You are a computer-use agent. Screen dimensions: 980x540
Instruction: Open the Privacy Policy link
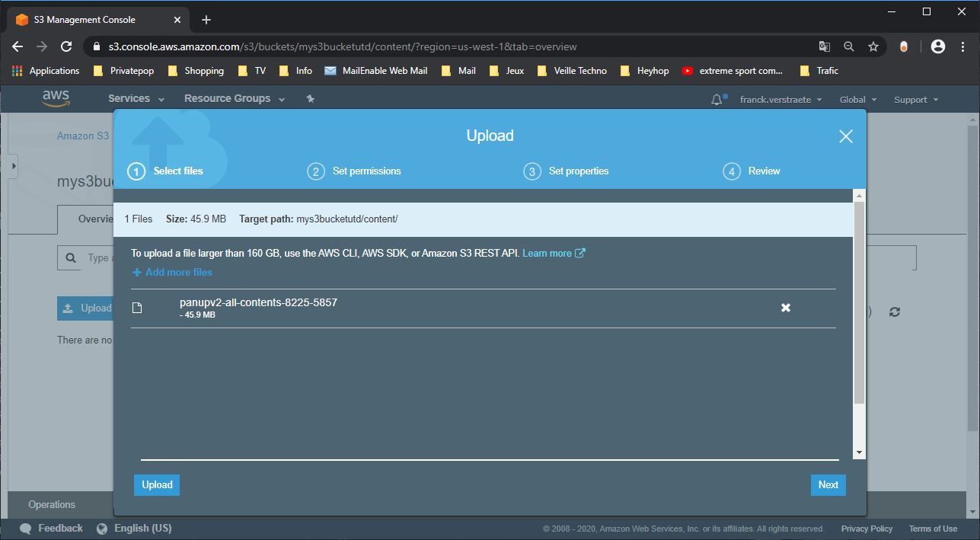(x=867, y=529)
